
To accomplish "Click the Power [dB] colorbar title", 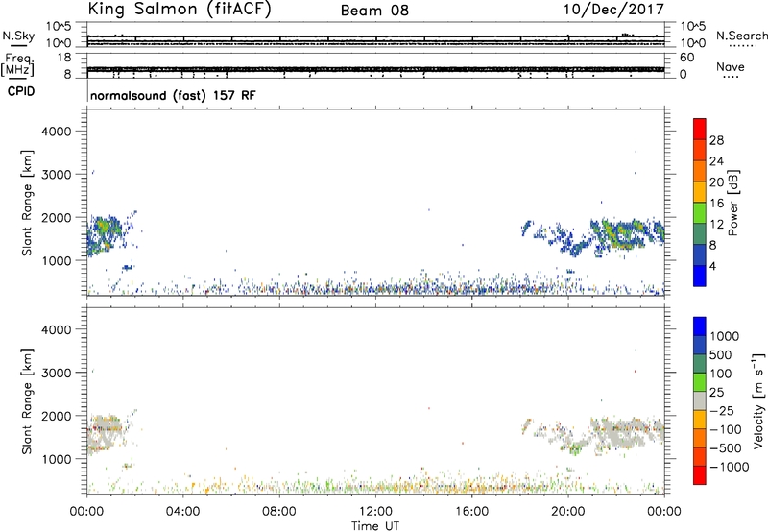I will coord(732,203).
